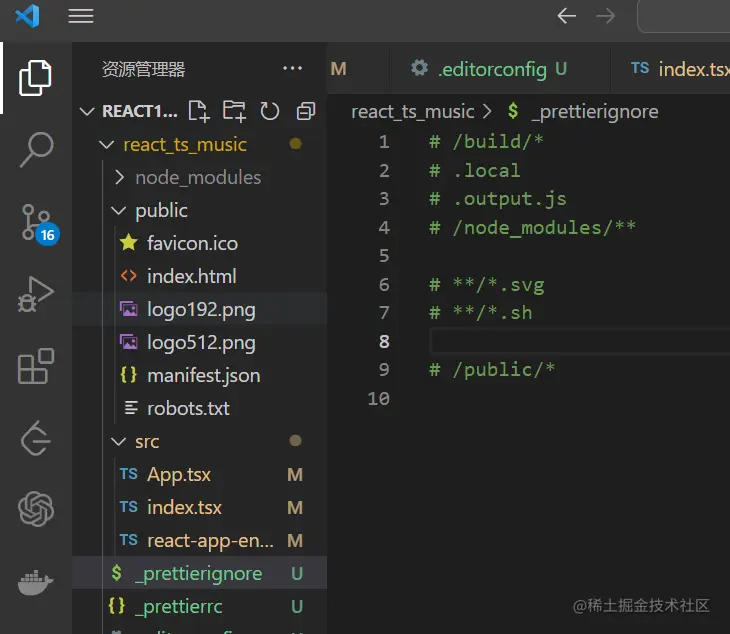The width and height of the screenshot is (730, 634).
Task: Open the Docker panel icon
Action: pyautogui.click(x=36, y=582)
